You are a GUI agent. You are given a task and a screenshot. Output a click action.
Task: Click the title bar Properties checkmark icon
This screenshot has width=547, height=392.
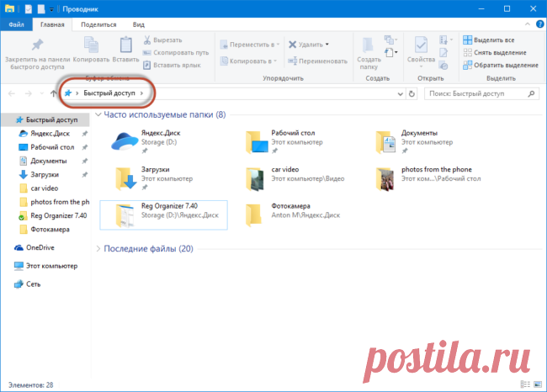[29, 9]
